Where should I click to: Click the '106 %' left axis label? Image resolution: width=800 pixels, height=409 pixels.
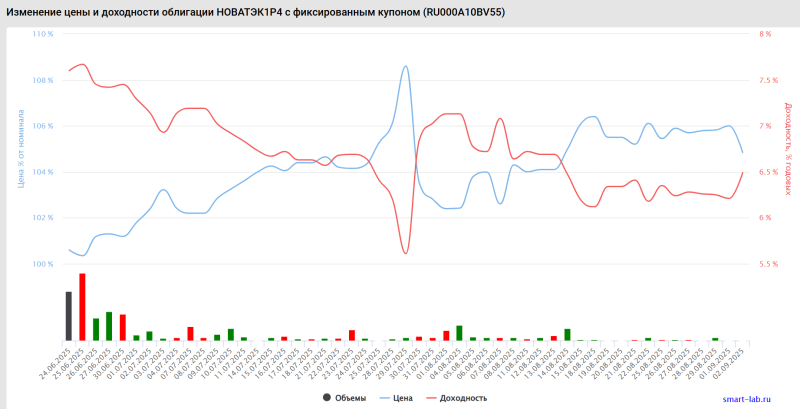click(43, 126)
